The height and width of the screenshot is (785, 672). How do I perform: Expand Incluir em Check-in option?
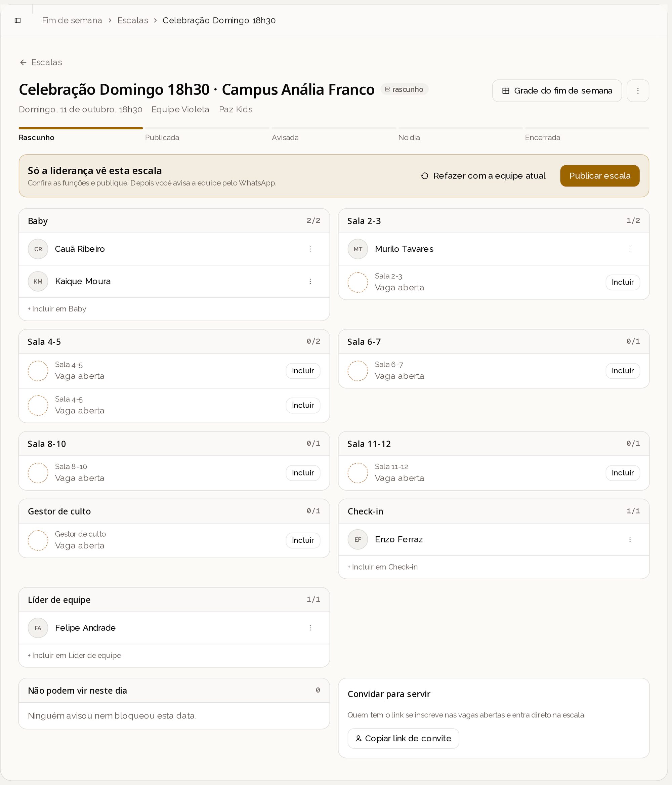[383, 567]
